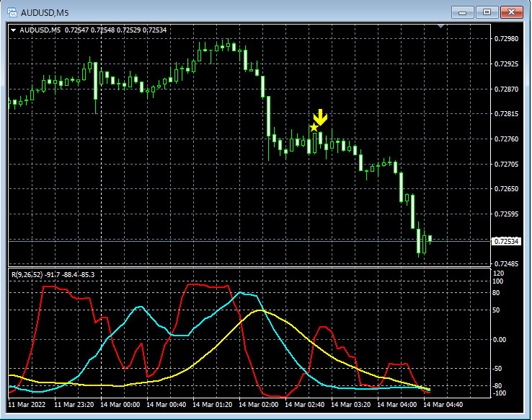Click the indicator scale label 50

click(496, 310)
